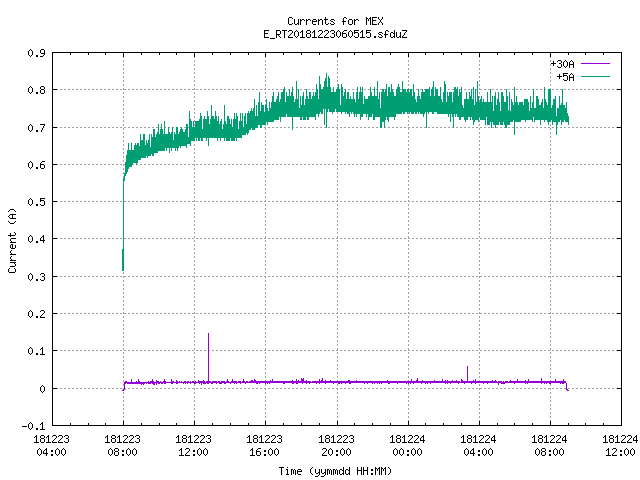Click the y-axis tick label '0.3'
Screen dimensions: 640x480
click(x=36, y=277)
